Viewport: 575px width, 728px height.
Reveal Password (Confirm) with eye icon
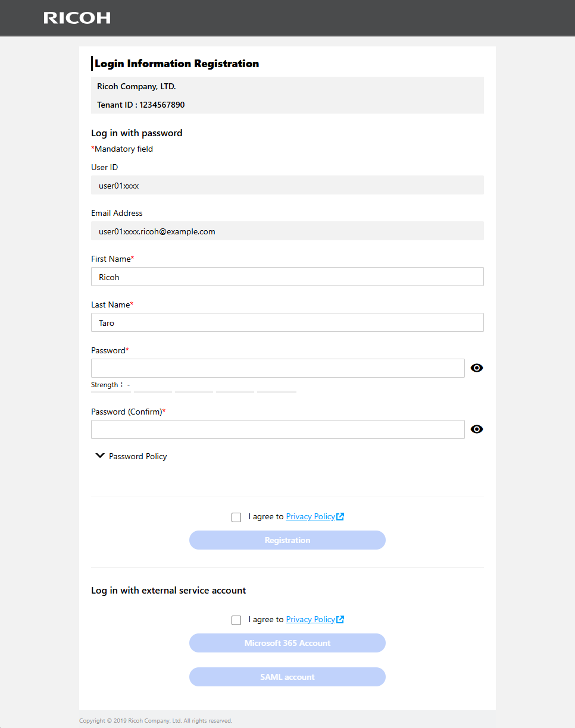(476, 429)
